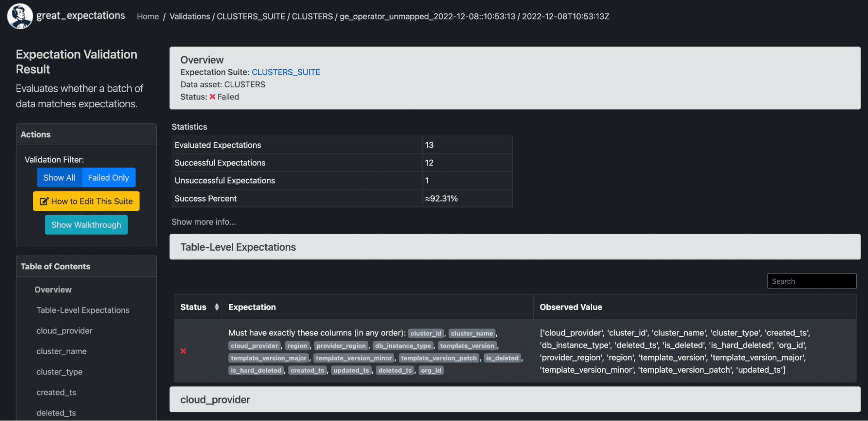Click the Search input field

point(811,281)
